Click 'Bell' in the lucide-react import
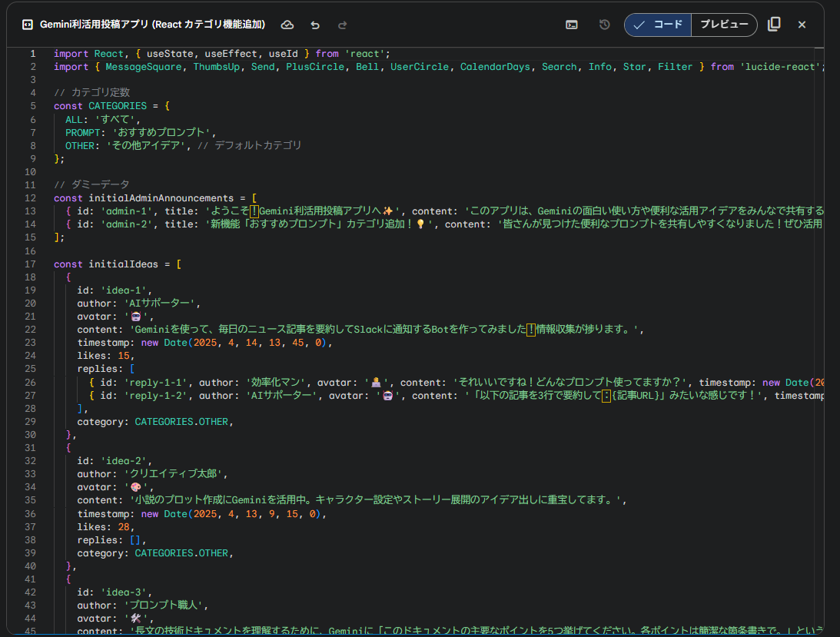 tap(367, 67)
